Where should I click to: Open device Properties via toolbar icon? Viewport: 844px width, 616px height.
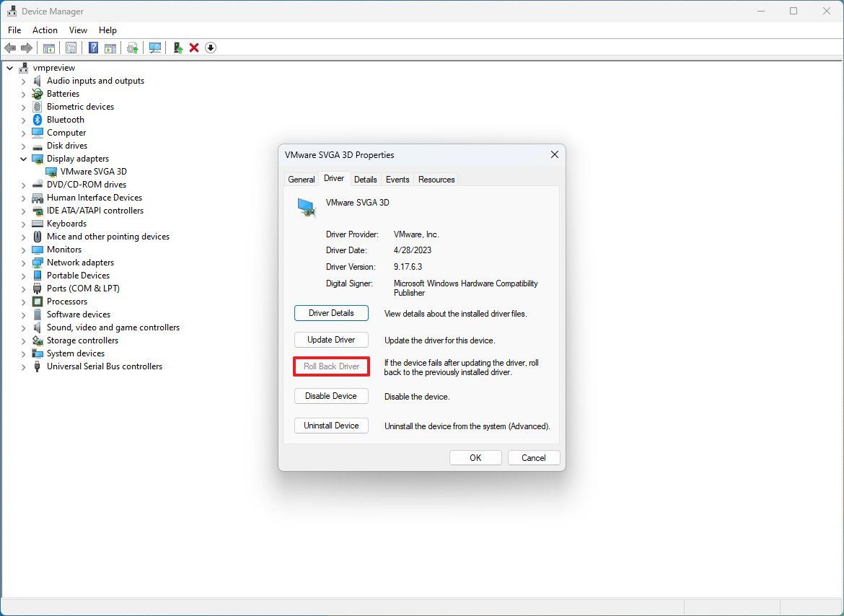tap(71, 48)
